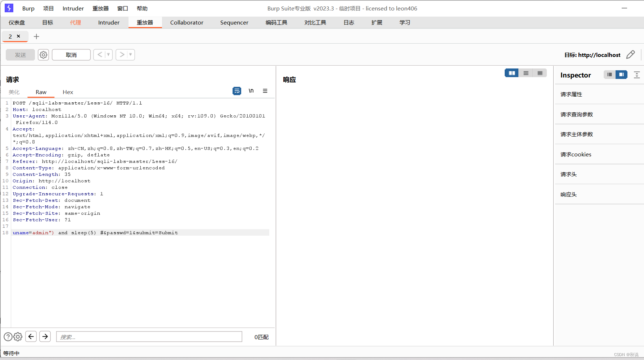Click the 取消 cancel button

(71, 55)
